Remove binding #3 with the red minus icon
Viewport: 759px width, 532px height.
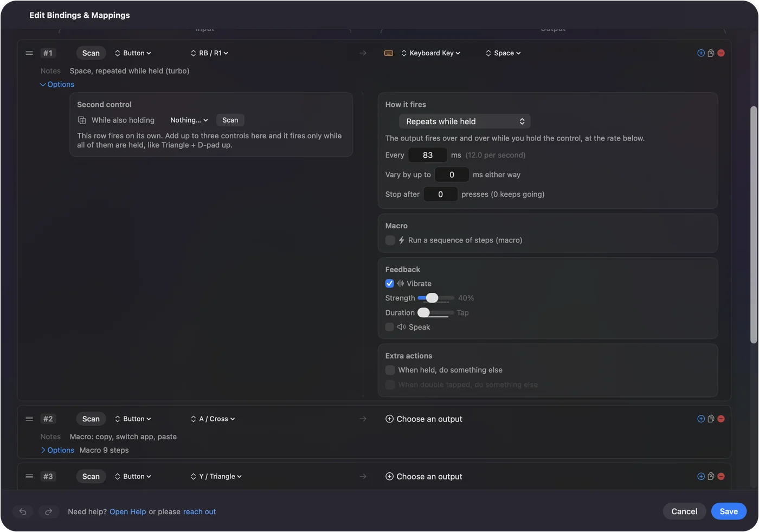point(721,476)
